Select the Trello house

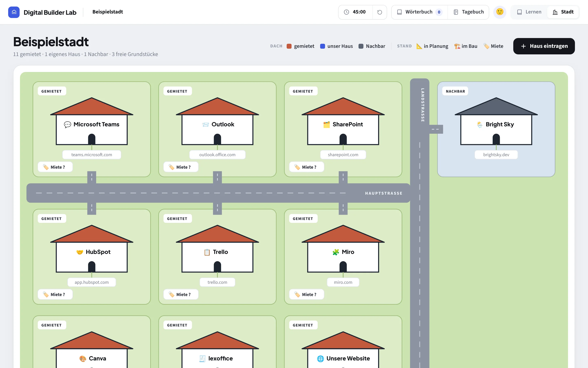click(x=217, y=249)
